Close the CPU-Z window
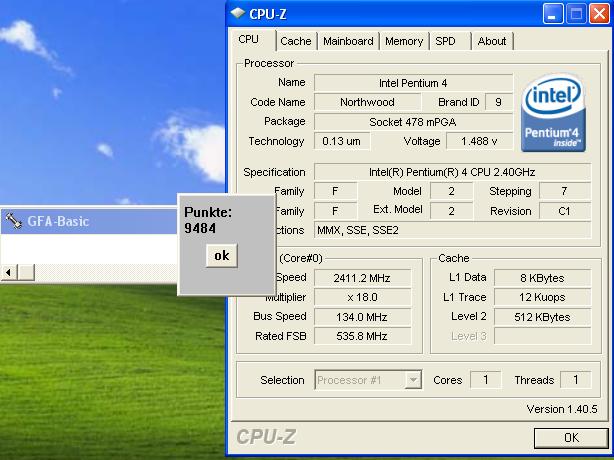The width and height of the screenshot is (614, 460). tap(600, 13)
